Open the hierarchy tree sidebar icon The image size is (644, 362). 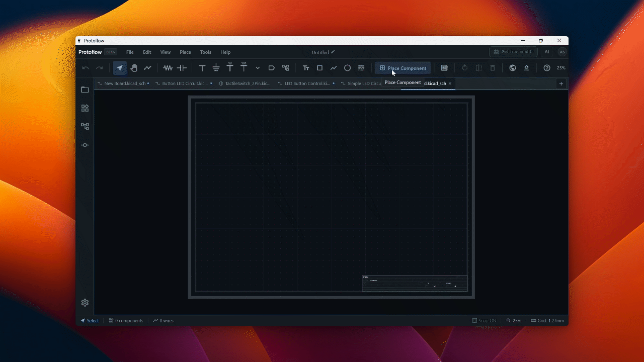pos(85,127)
